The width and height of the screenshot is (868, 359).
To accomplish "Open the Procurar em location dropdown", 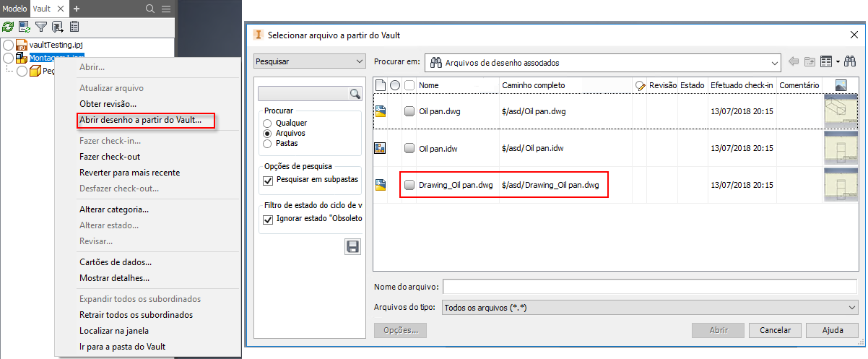I will point(603,63).
